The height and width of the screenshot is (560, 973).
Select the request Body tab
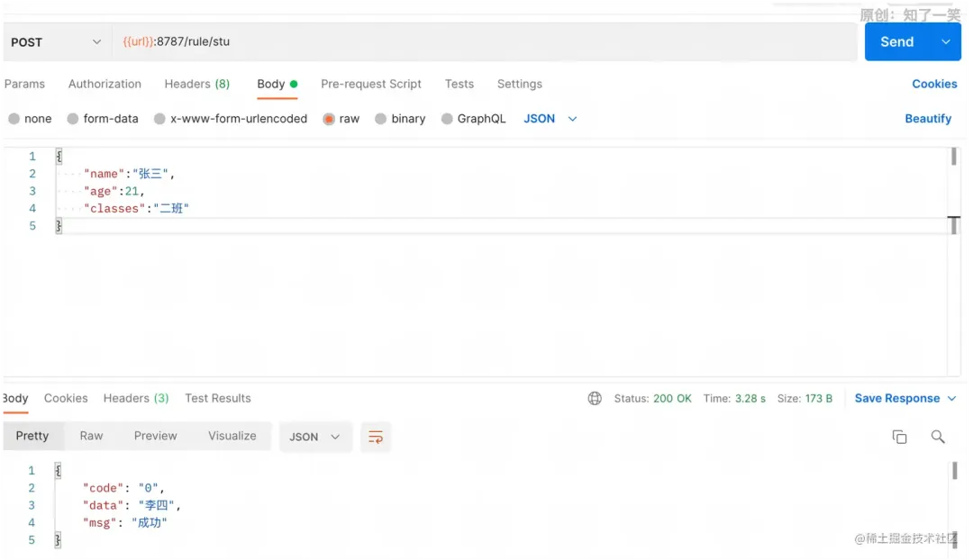(x=277, y=84)
